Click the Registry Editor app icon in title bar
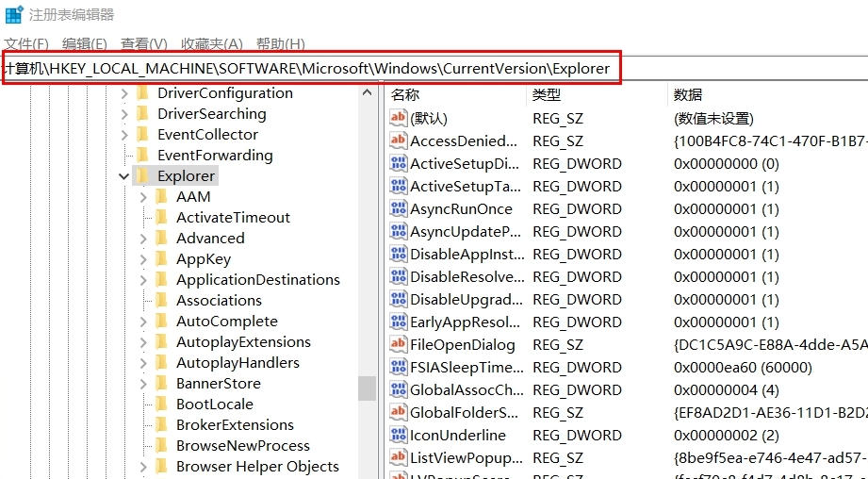 coord(14,14)
